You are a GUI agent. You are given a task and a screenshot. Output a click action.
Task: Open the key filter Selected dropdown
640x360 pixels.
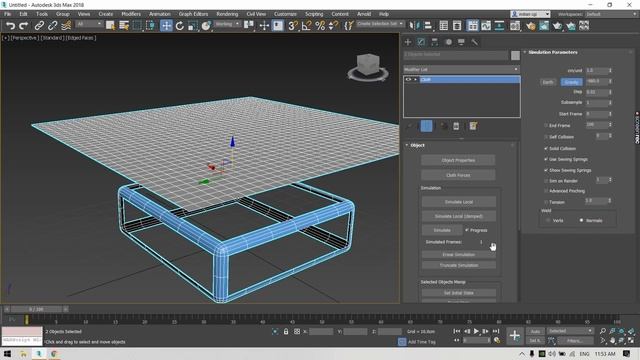coord(570,331)
